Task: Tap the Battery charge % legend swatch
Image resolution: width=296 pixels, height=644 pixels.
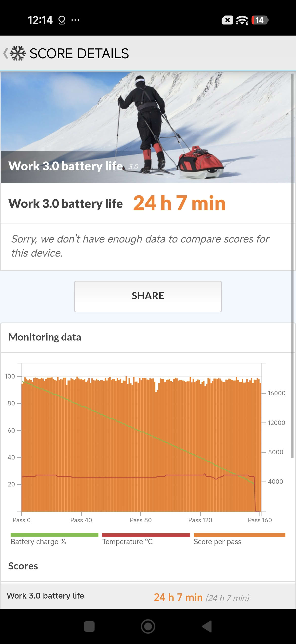Action: [55, 535]
